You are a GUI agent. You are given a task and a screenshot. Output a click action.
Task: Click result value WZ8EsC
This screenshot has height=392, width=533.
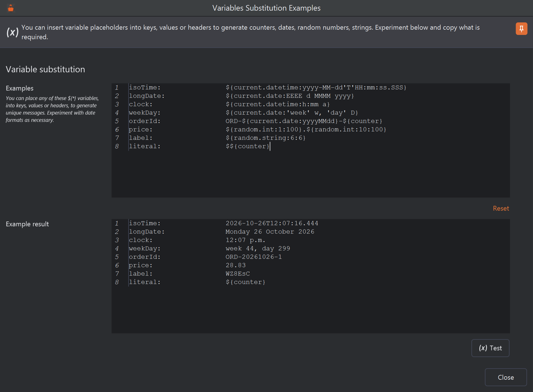[238, 274]
